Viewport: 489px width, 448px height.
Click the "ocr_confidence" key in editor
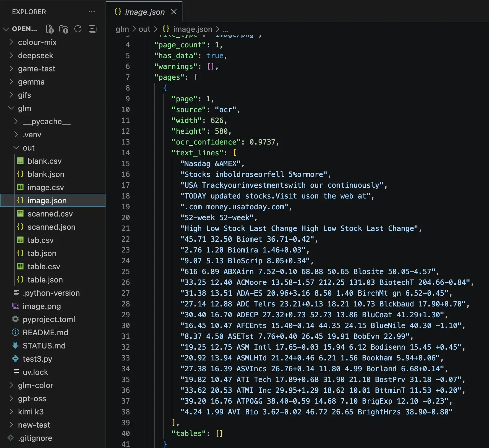(x=206, y=142)
